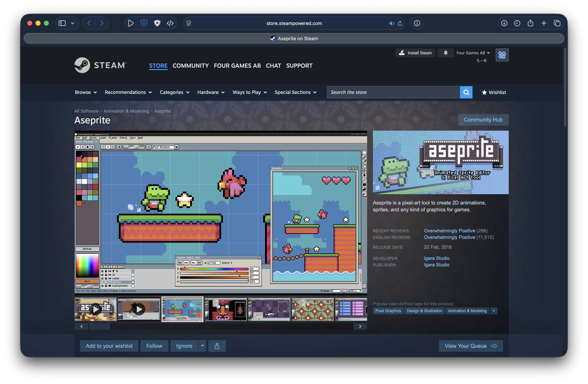588x384 pixels.
Task: Open the SUPPORT page
Action: coord(299,66)
